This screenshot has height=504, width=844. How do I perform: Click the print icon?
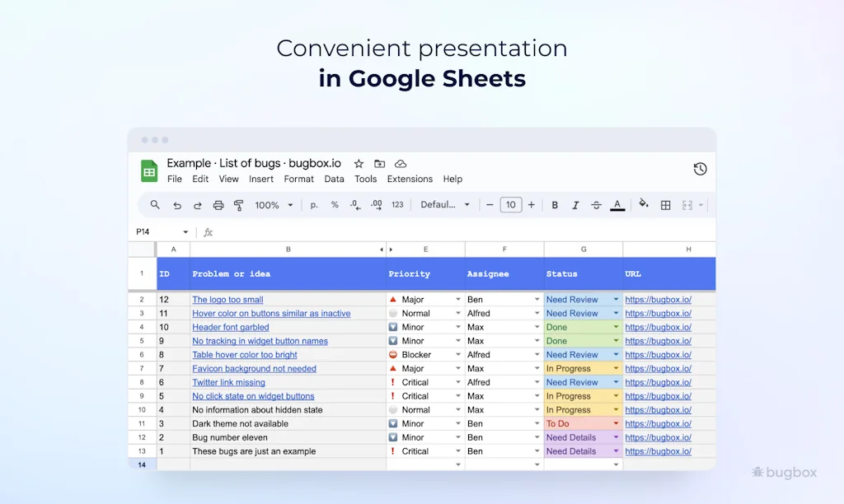(218, 205)
